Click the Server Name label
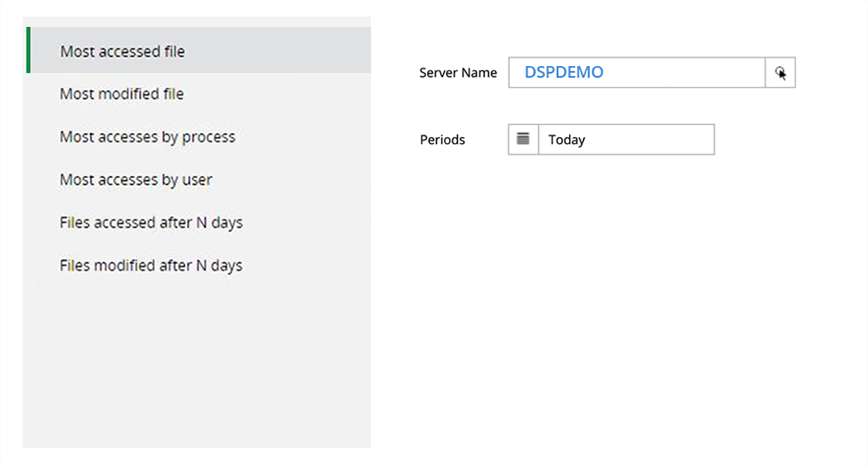The width and height of the screenshot is (868, 468). coord(458,73)
